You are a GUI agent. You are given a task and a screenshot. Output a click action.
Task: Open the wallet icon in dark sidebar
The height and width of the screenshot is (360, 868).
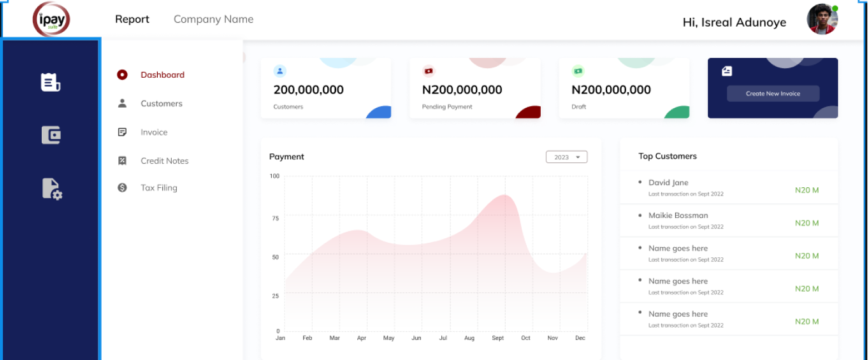[x=51, y=135]
